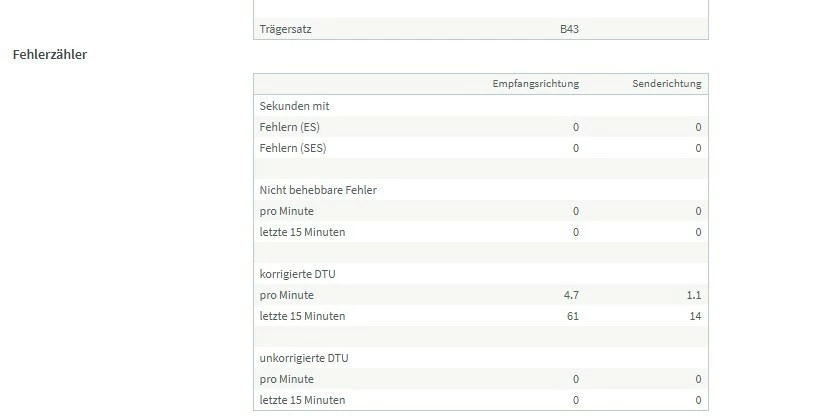Viewport: 815px width, 420px height.
Task: Click letzte 15 Minuten under korrigierte DTU
Action: coord(302,316)
